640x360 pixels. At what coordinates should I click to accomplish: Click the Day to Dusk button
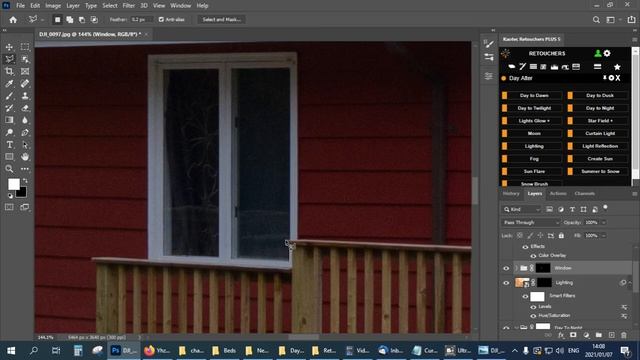[x=600, y=96]
